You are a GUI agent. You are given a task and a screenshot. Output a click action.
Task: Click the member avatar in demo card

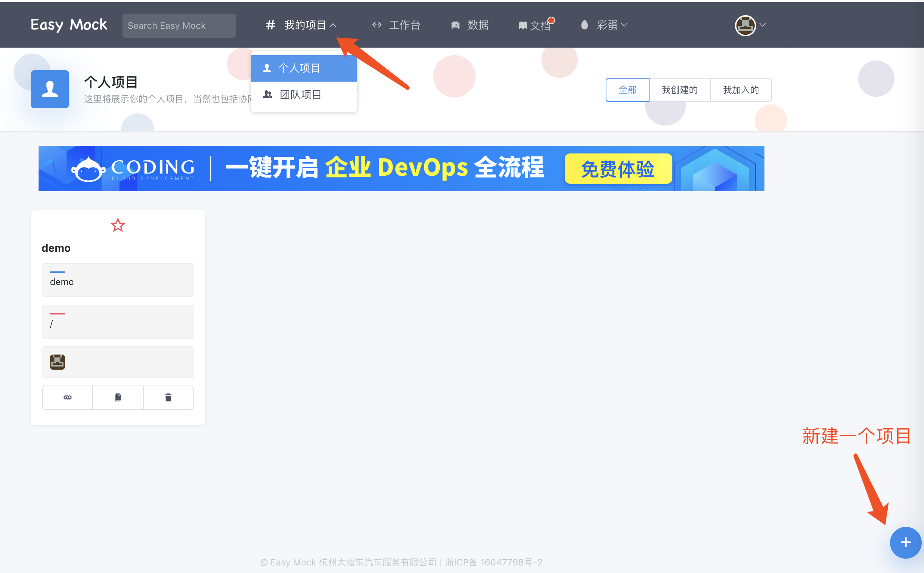pos(57,362)
